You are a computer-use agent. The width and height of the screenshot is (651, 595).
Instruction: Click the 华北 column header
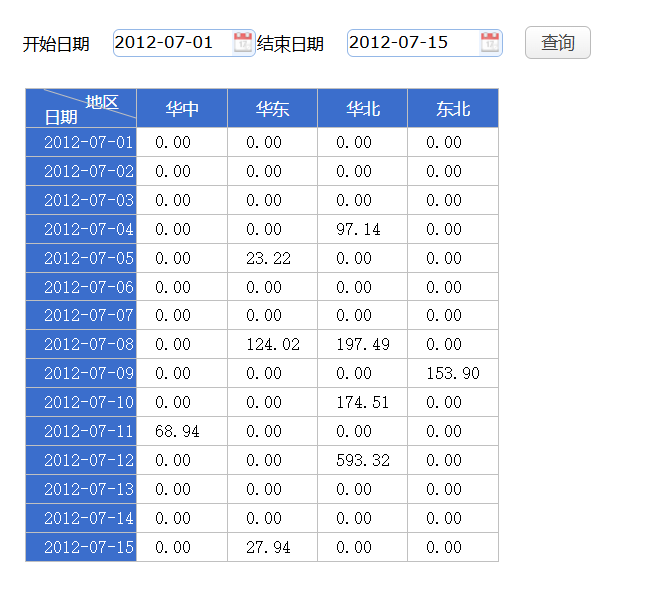362,108
